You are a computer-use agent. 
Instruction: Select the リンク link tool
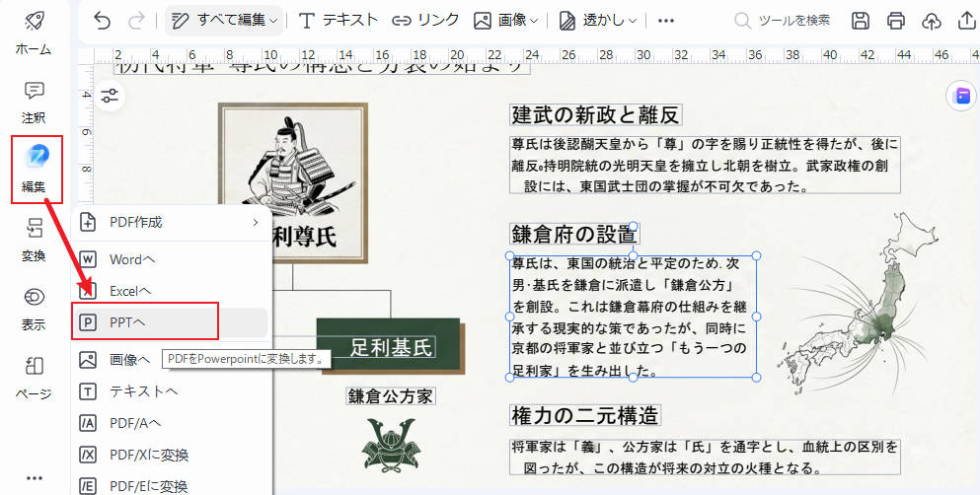[x=425, y=21]
